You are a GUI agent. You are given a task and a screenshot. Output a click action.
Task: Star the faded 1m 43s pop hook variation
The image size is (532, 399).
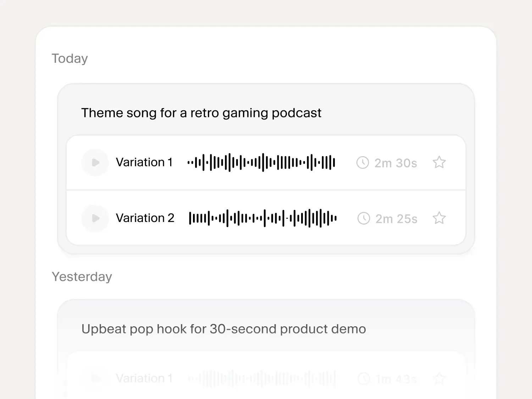coord(439,378)
